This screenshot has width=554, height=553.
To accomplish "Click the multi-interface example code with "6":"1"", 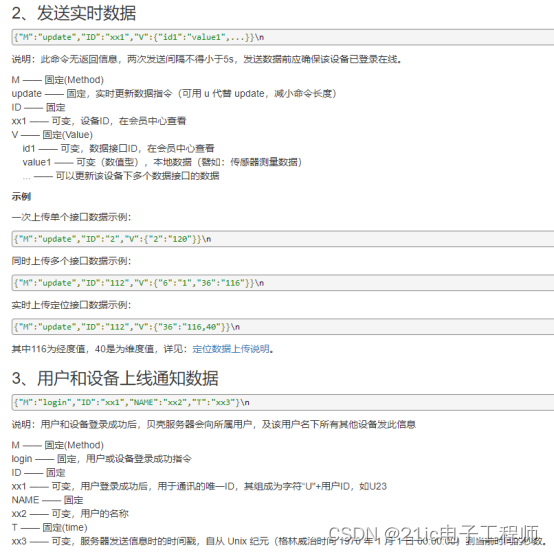I will click(283, 283).
